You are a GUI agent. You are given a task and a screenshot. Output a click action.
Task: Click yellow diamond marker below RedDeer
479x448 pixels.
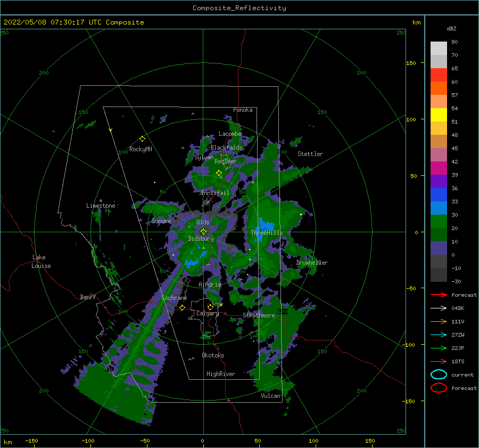[x=219, y=173]
